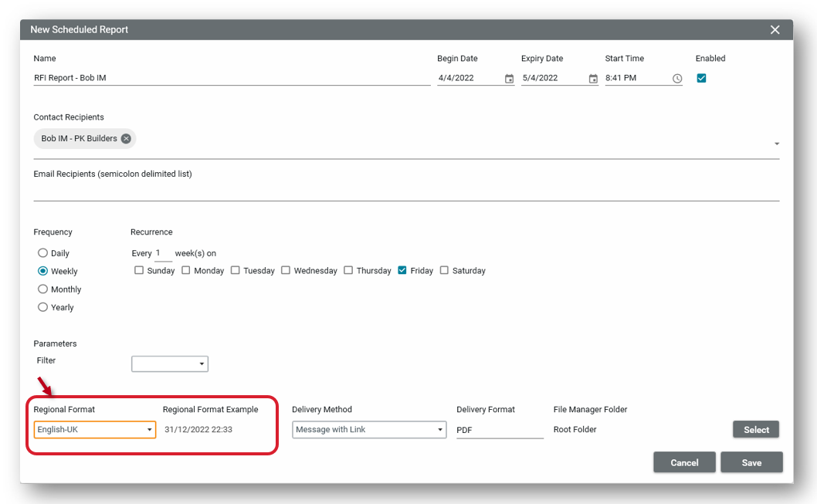Open the Delivery Method dropdown

(368, 430)
